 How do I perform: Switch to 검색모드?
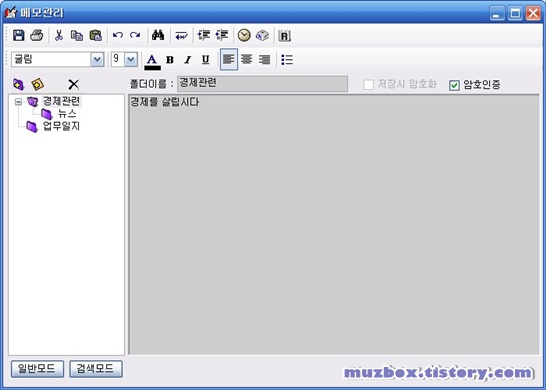(x=96, y=369)
